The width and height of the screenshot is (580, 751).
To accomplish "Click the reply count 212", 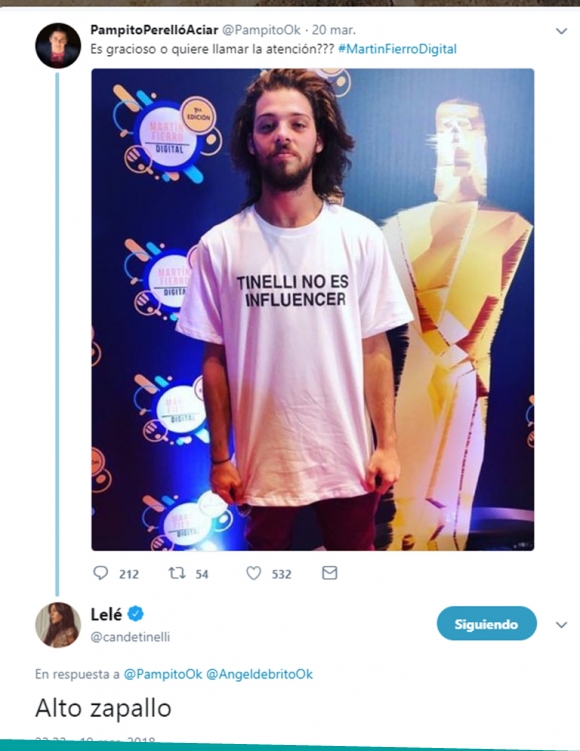I will tap(129, 574).
